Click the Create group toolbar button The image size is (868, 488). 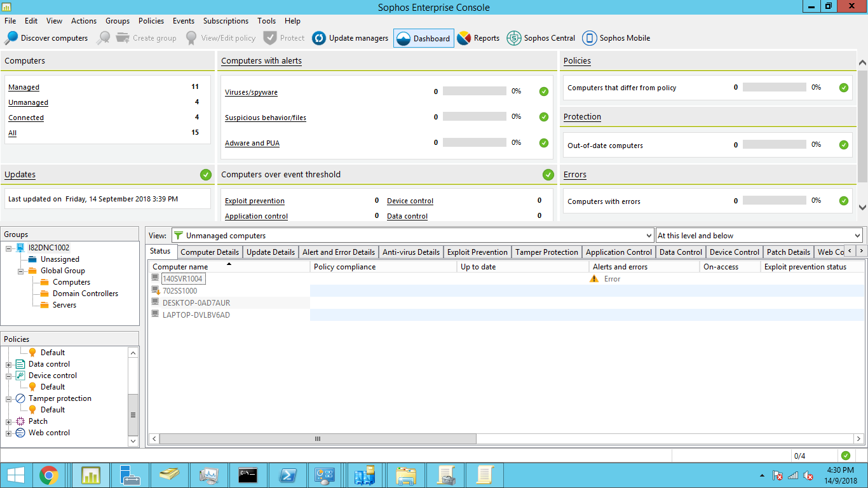[146, 38]
